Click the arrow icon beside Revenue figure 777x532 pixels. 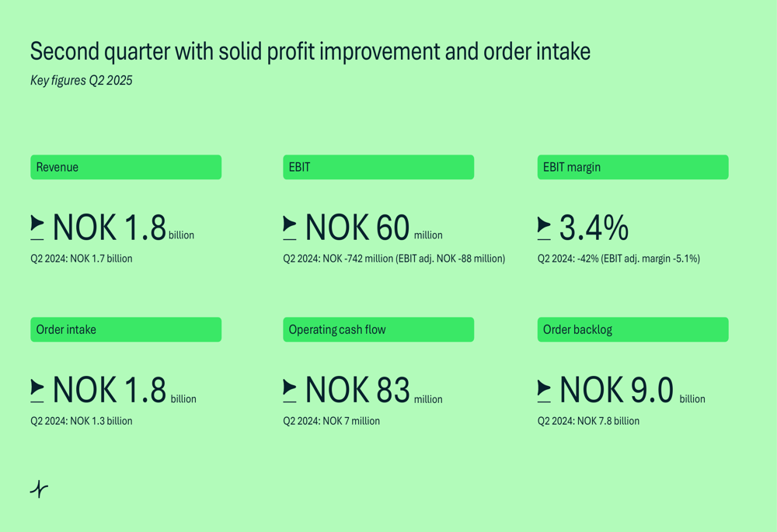pyautogui.click(x=37, y=228)
